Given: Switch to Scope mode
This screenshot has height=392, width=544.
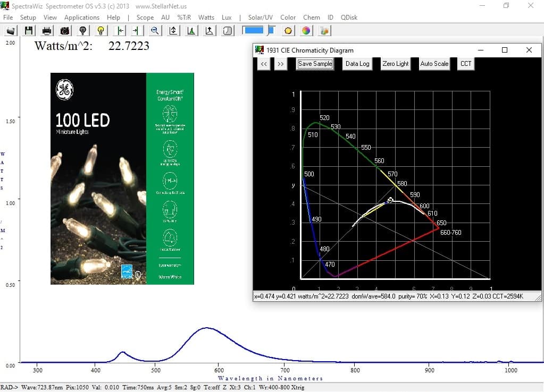Looking at the screenshot, I should [x=145, y=18].
